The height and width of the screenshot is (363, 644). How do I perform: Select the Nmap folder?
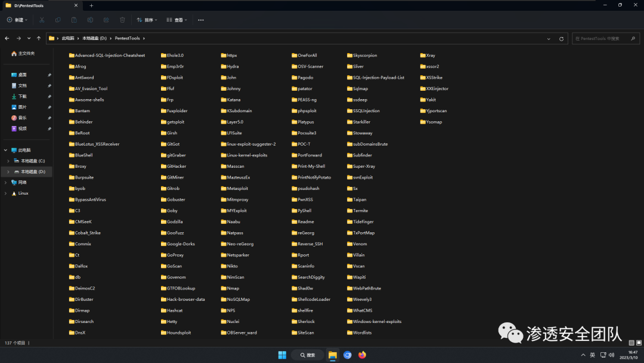pyautogui.click(x=230, y=288)
